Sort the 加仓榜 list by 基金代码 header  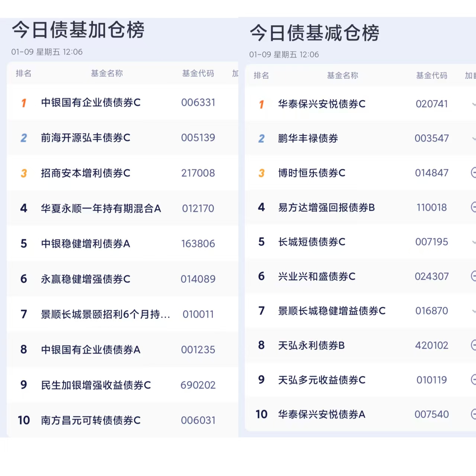click(198, 73)
